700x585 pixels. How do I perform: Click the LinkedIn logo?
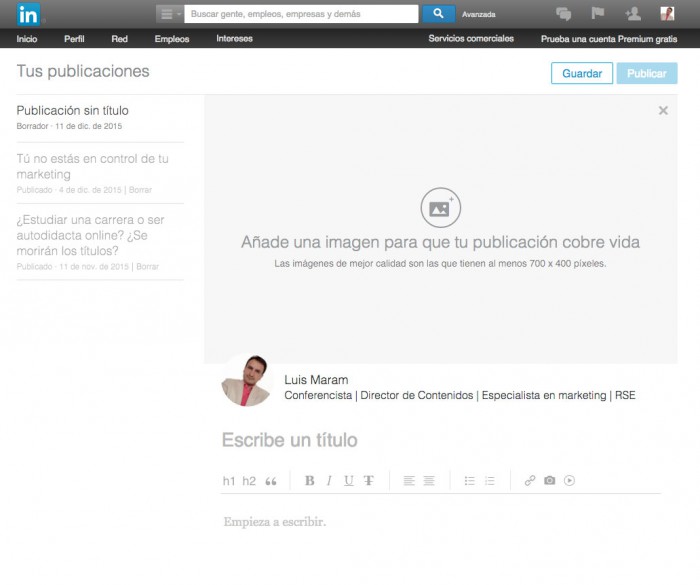28,14
